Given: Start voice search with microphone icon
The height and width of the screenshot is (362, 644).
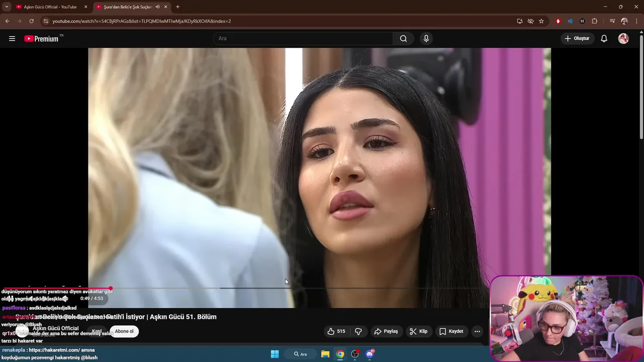Looking at the screenshot, I should (426, 39).
